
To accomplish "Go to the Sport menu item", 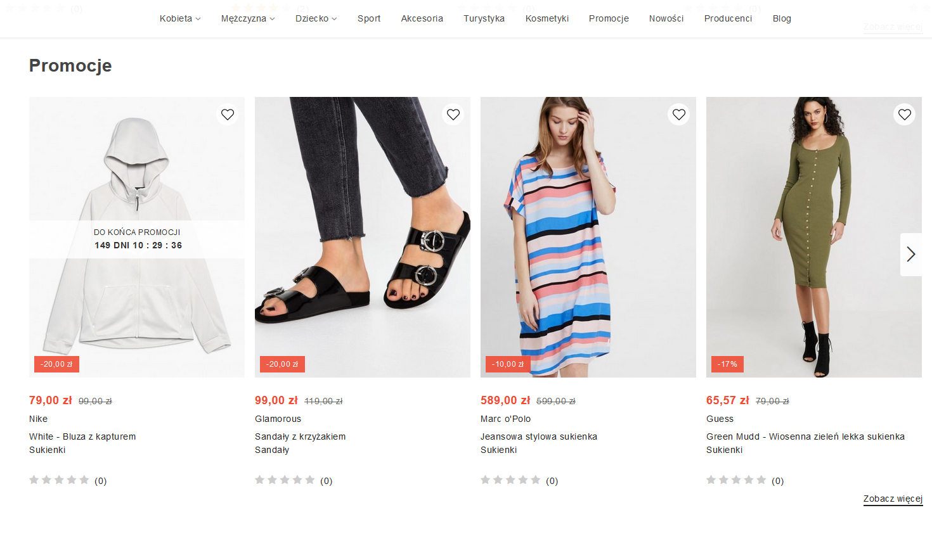I will point(369,18).
